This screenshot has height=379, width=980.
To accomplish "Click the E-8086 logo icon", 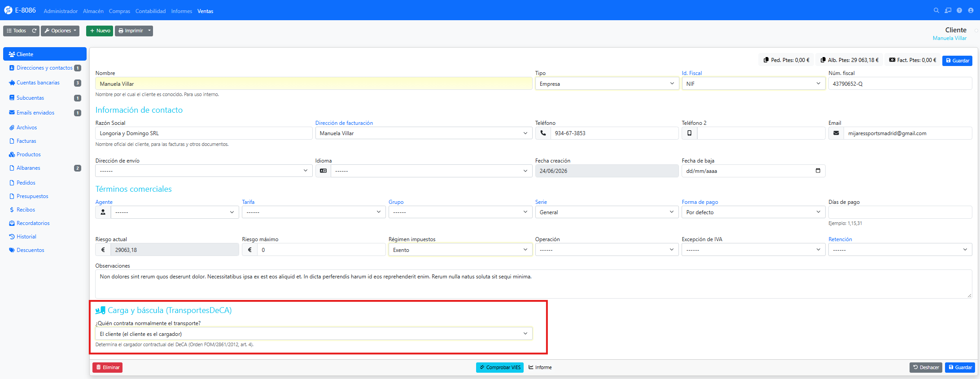I will pos(8,10).
